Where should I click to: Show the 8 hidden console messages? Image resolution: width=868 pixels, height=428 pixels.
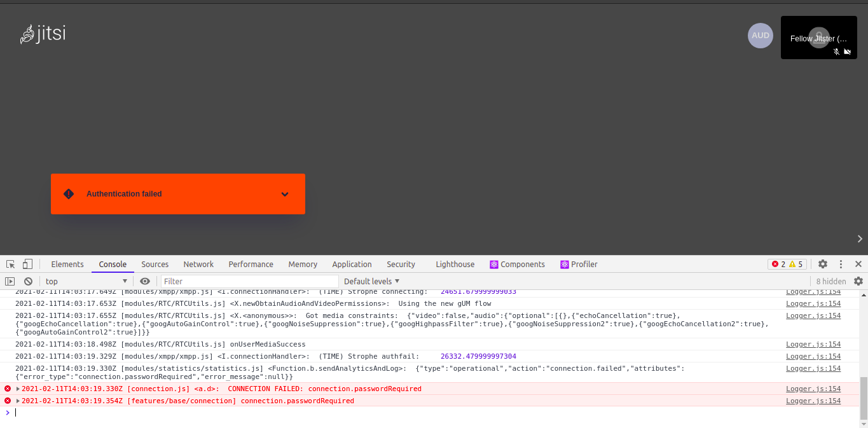pyautogui.click(x=830, y=281)
